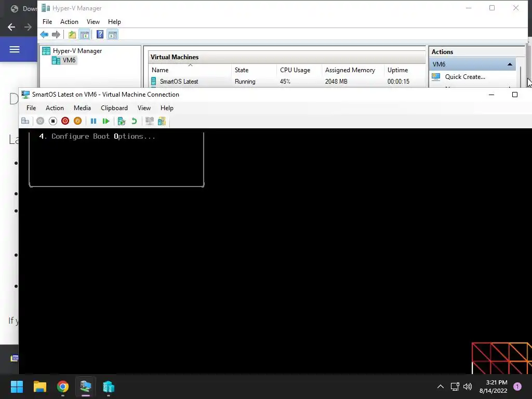Click the grey Forward arrow in Hyper-V Manager toolbar
The height and width of the screenshot is (399, 532).
(56, 34)
